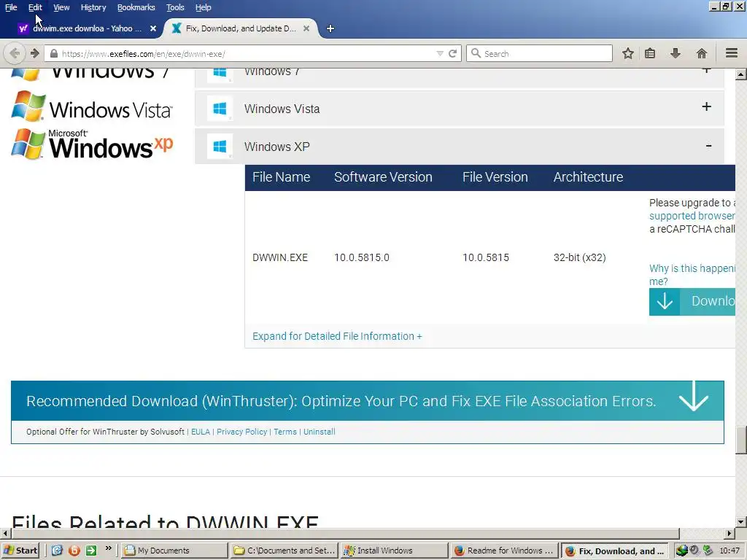This screenshot has width=747, height=560.
Task: Click the Windows Vista logo image
Action: [92, 106]
